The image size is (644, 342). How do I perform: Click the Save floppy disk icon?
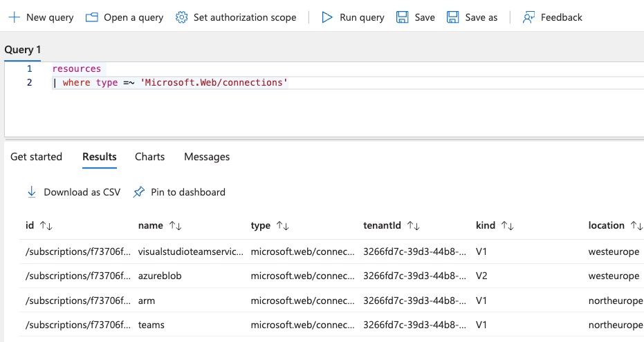[402, 17]
